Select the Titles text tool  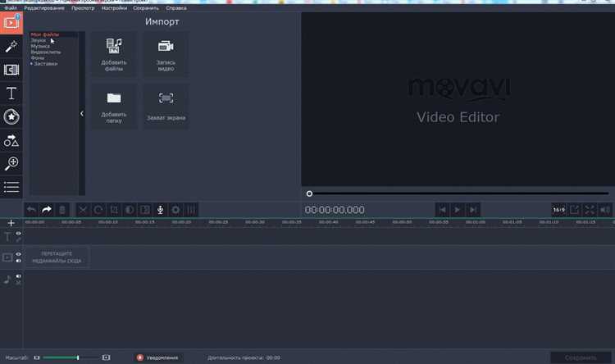11,93
